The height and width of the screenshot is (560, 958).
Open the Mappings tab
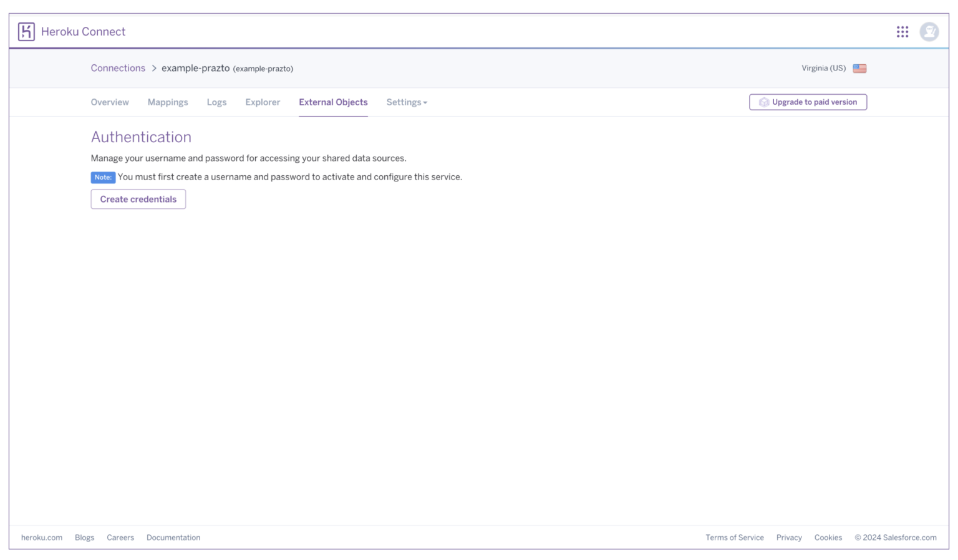[x=168, y=102]
